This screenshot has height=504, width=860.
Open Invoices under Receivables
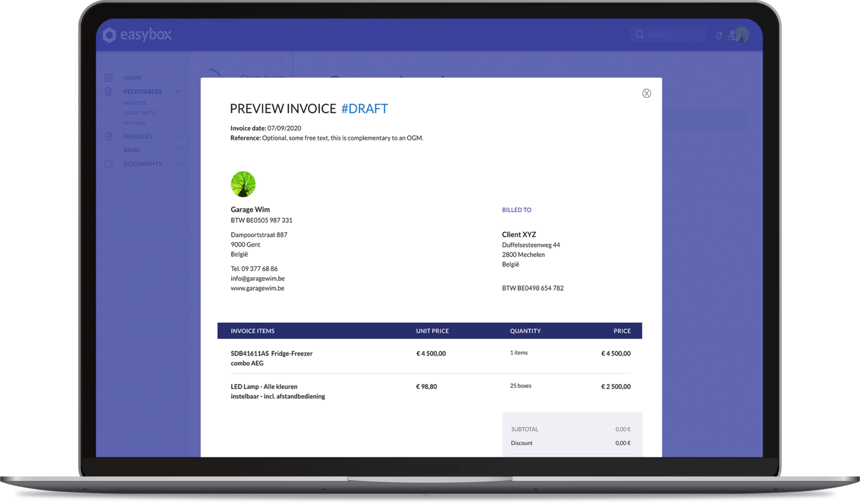coord(134,103)
